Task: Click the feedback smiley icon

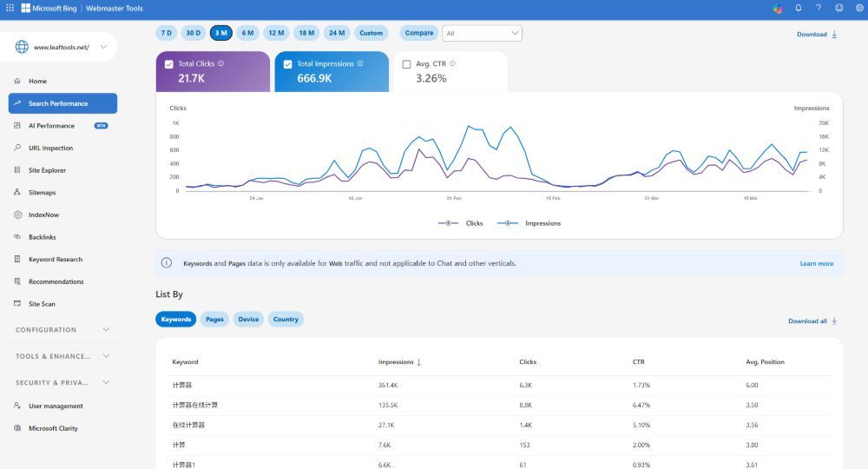Action: coord(838,9)
